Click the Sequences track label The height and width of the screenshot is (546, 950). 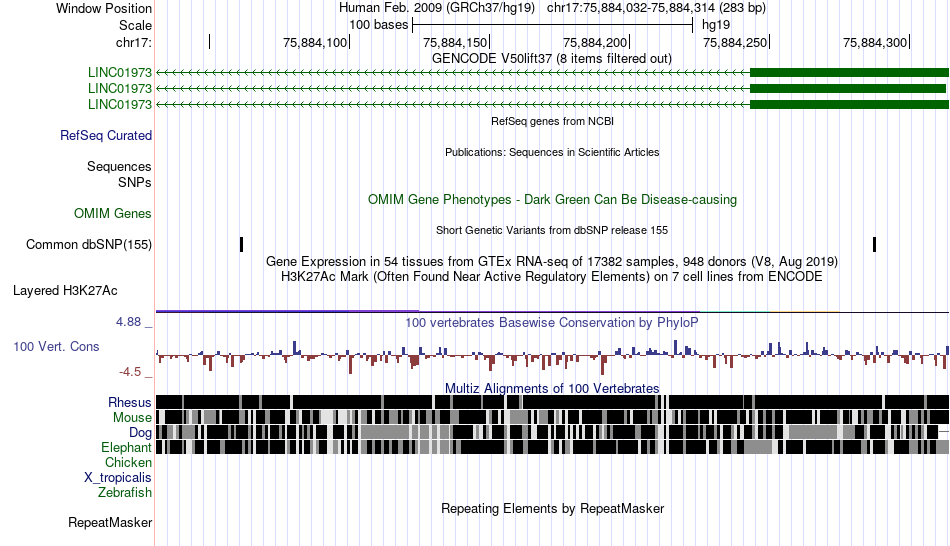119,167
